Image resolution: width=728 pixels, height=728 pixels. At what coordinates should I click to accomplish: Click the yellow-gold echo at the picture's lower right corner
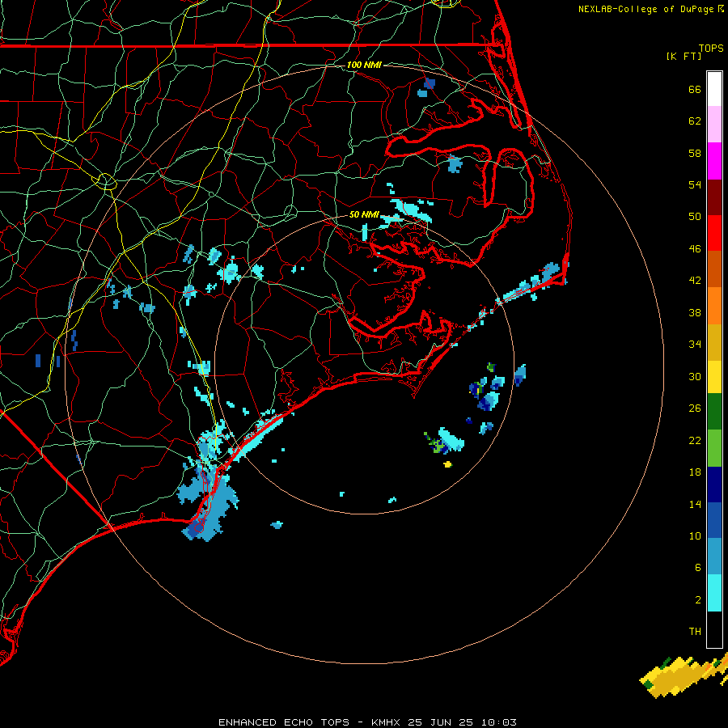[684, 676]
